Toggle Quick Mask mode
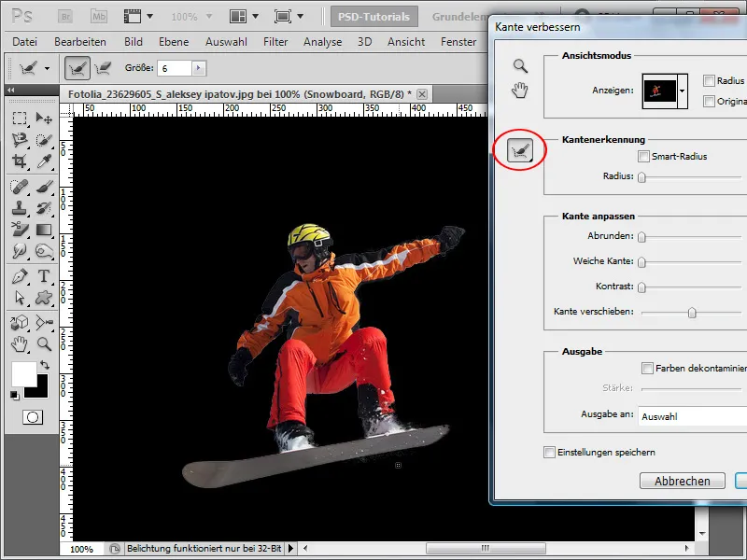Image resolution: width=747 pixels, height=560 pixels. pos(33,417)
